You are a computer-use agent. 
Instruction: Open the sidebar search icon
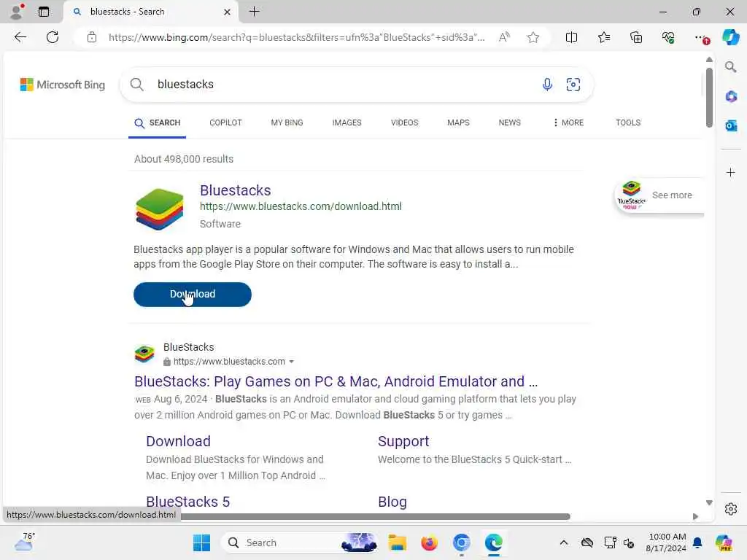[x=731, y=66]
